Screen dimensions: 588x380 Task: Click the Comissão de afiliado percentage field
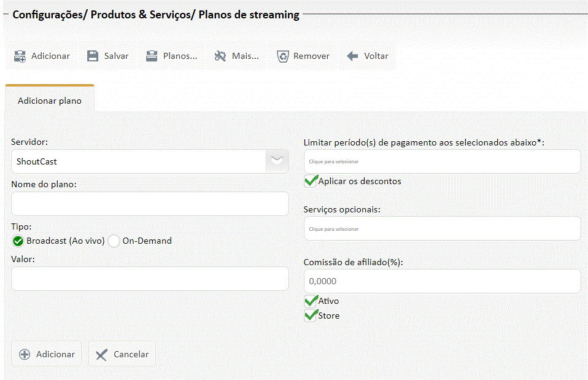click(442, 281)
